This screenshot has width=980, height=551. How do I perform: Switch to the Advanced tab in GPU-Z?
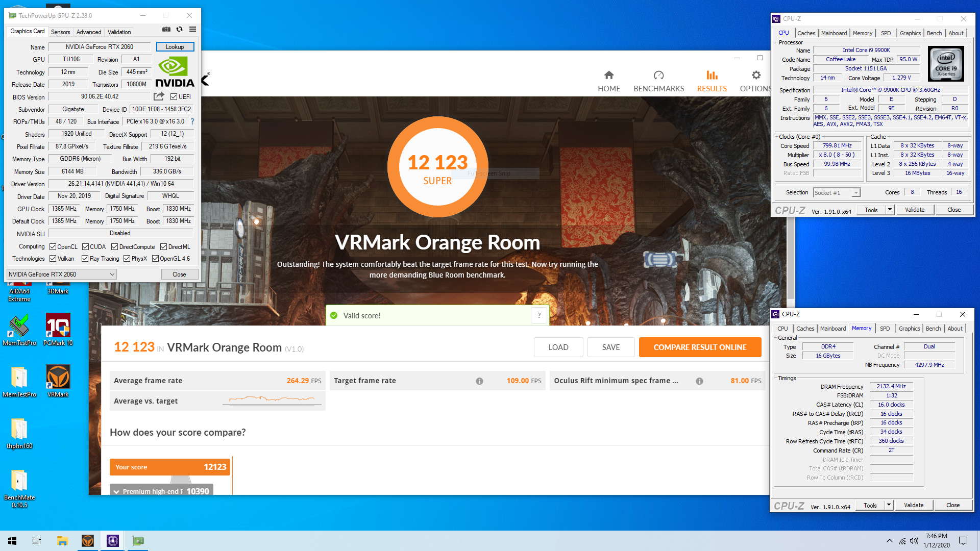pyautogui.click(x=89, y=32)
